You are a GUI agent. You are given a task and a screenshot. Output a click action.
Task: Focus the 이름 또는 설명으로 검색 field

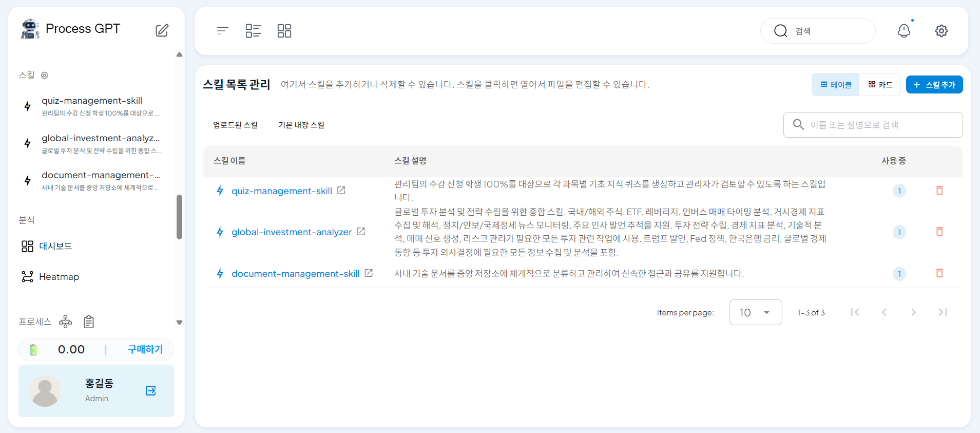pyautogui.click(x=873, y=125)
